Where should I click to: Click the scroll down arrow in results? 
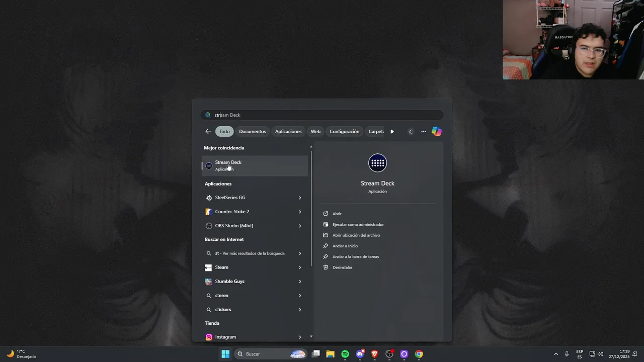pyautogui.click(x=311, y=336)
